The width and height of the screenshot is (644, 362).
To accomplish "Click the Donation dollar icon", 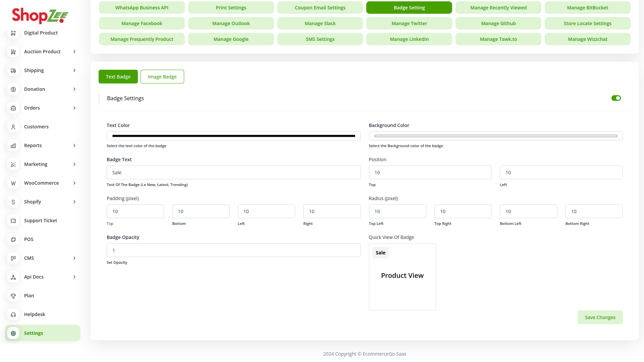I will click(13, 89).
